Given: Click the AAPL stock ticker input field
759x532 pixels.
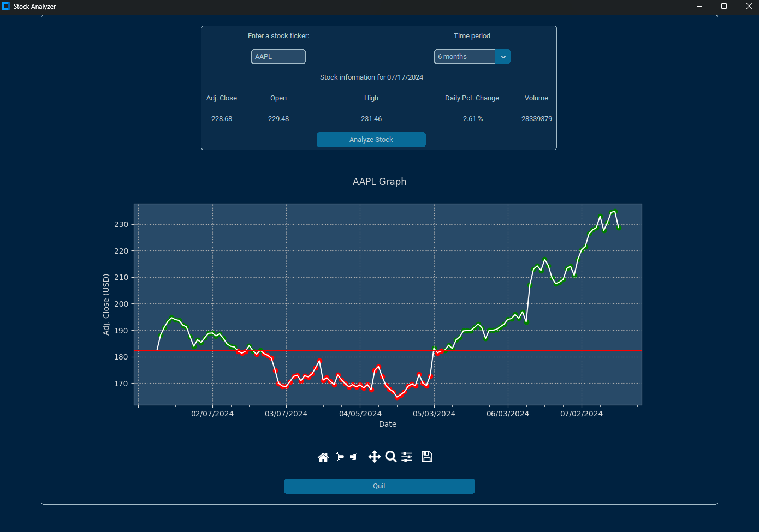Looking at the screenshot, I should (x=278, y=57).
